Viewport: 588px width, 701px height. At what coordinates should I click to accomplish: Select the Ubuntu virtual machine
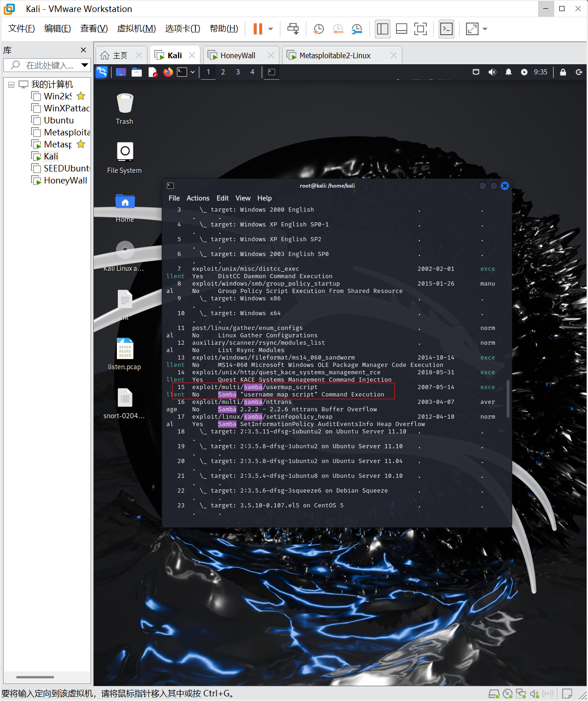[x=53, y=120]
